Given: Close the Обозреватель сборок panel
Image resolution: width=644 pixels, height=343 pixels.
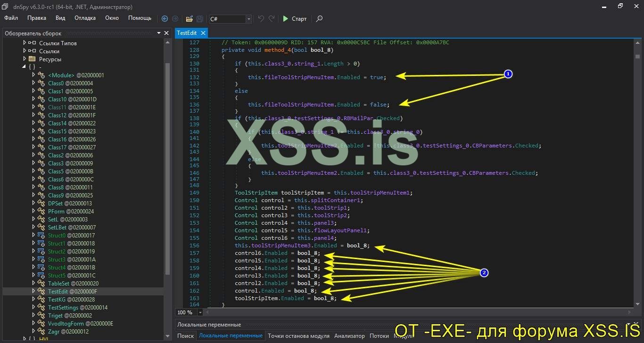Looking at the screenshot, I should [166, 33].
